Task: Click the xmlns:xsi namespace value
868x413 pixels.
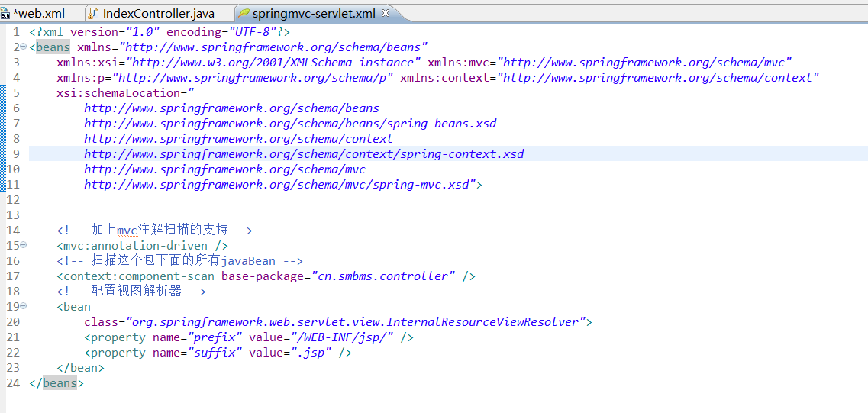Action: click(x=274, y=63)
